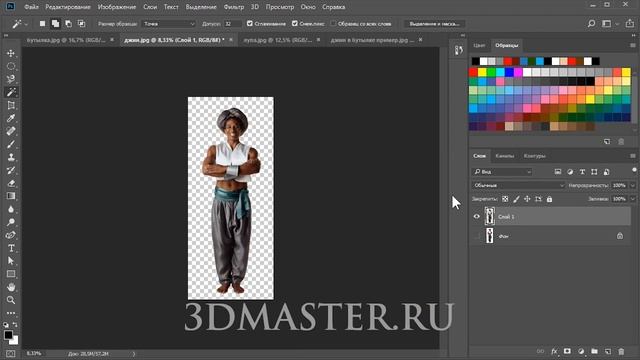Enable Sample All Layers checkbox
The height and width of the screenshot is (360, 640).
(x=333, y=24)
